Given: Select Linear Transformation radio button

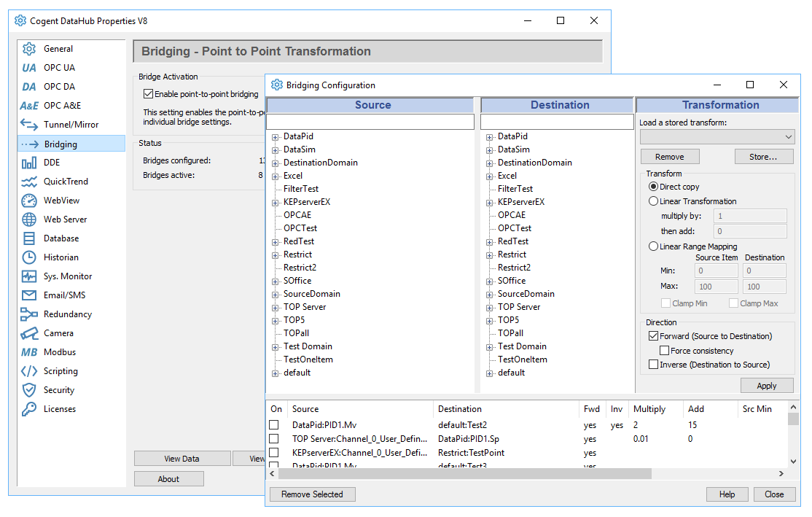Looking at the screenshot, I should (654, 201).
